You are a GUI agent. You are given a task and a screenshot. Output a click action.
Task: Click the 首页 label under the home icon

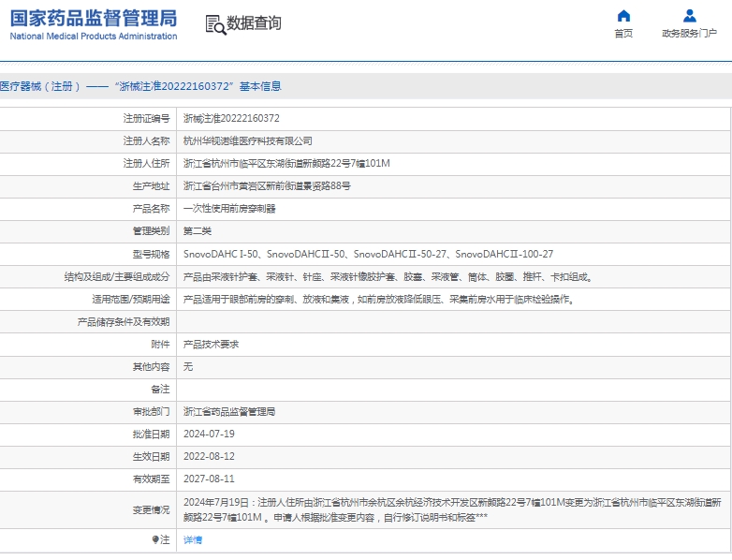click(623, 33)
